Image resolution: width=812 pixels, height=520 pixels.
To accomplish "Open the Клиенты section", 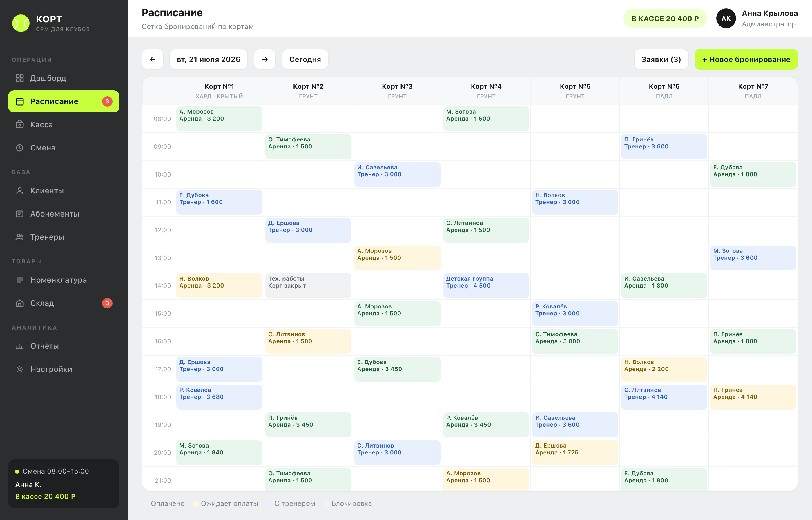I will [x=64, y=191].
